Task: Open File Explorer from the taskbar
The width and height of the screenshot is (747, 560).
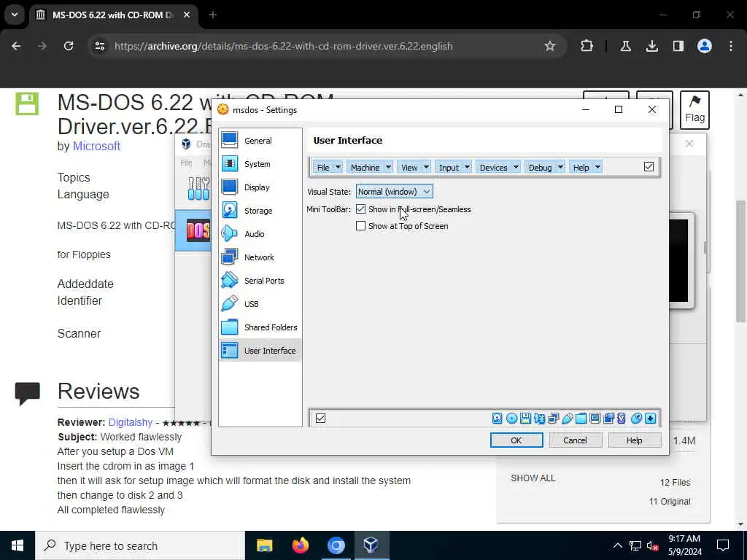Action: [x=264, y=545]
